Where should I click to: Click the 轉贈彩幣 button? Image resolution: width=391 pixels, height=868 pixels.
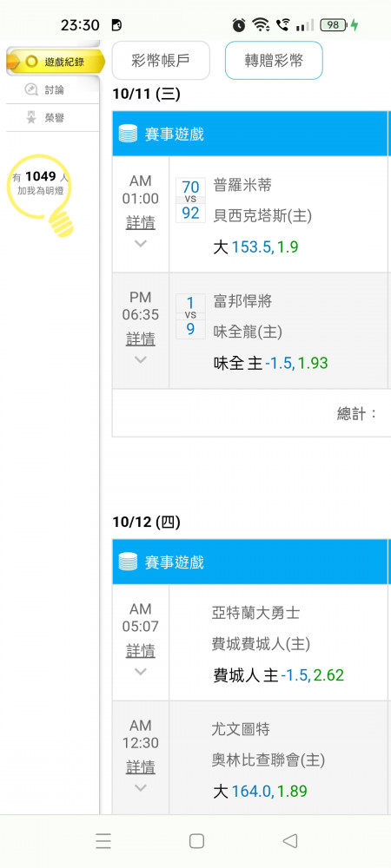[275, 61]
